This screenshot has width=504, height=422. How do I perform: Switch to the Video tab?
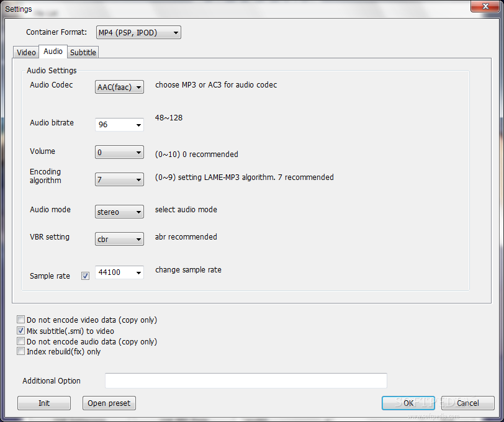(x=26, y=52)
